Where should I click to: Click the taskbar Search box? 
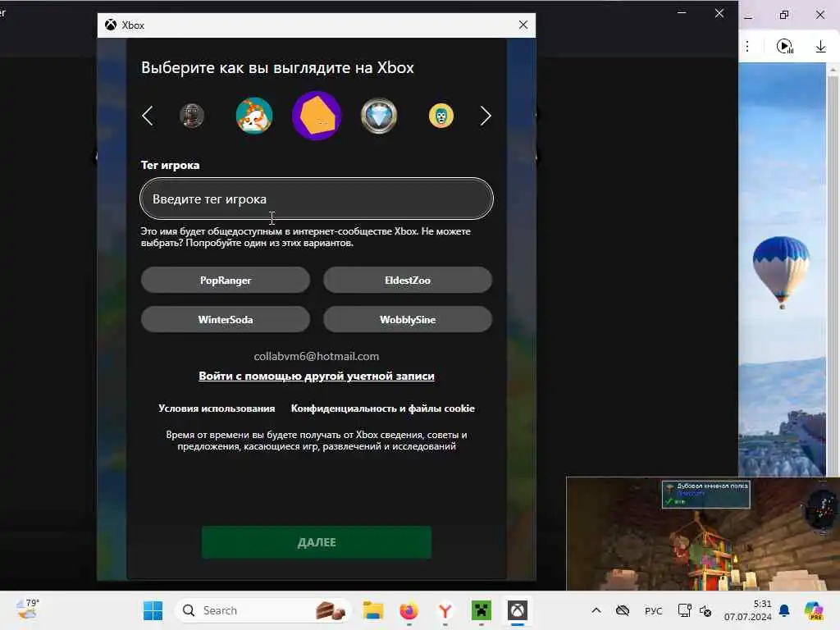(262, 610)
